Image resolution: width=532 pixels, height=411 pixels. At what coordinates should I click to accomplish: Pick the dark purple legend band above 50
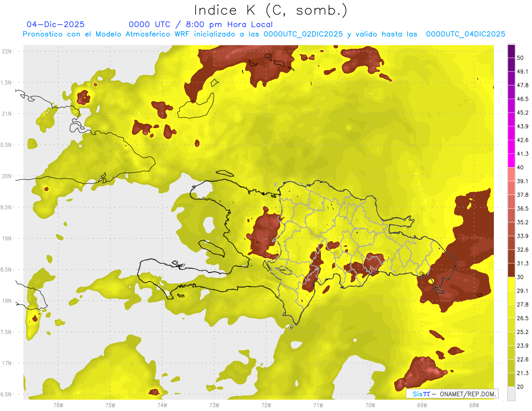point(512,51)
